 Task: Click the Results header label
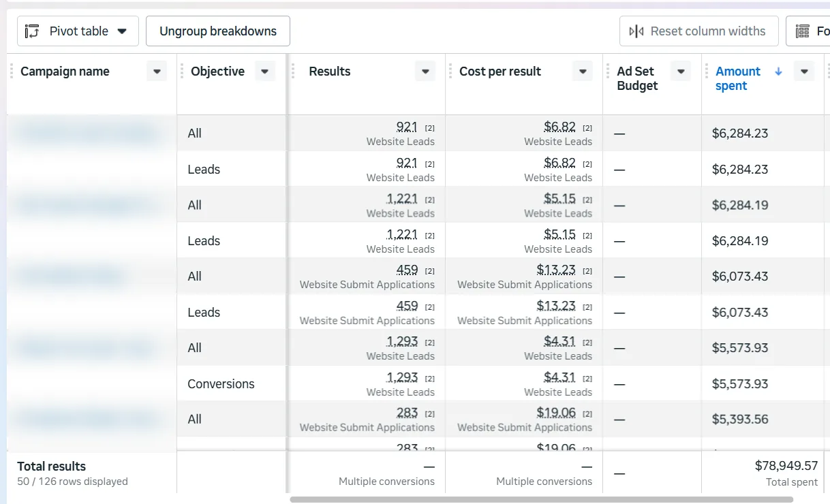[x=330, y=72]
